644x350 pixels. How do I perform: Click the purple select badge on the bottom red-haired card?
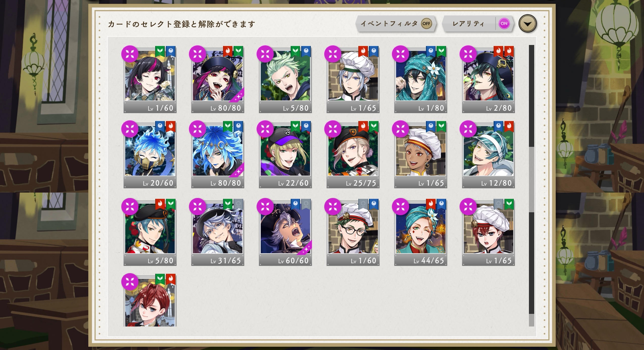coord(130,282)
